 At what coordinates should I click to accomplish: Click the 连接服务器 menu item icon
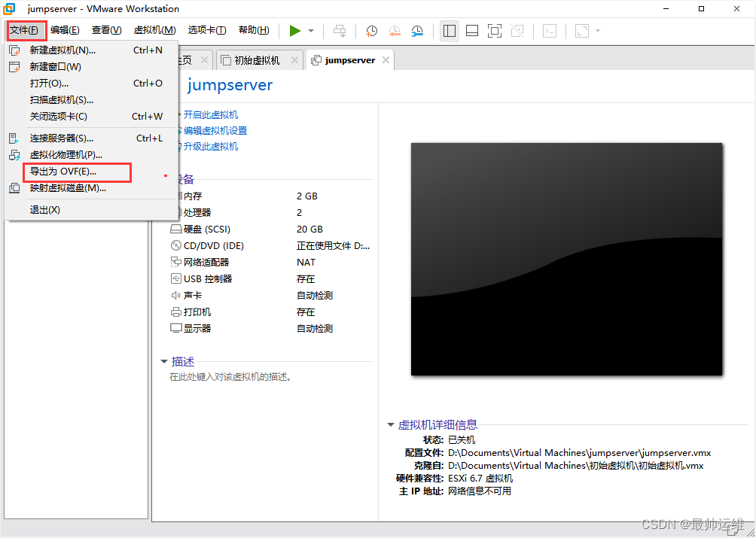(x=14, y=138)
